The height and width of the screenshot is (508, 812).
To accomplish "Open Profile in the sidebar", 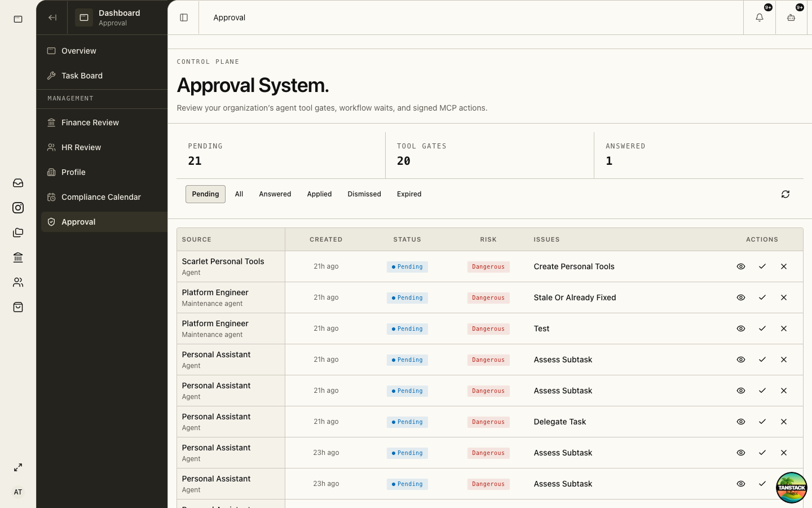I will pyautogui.click(x=104, y=172).
